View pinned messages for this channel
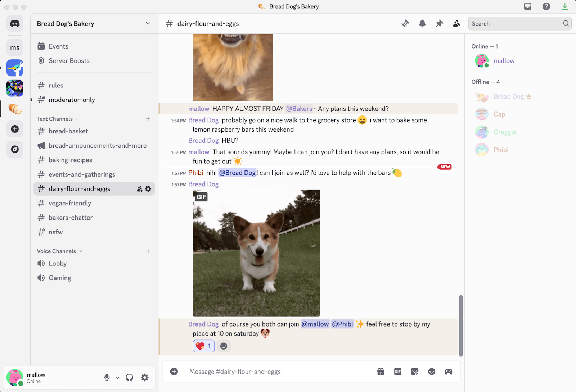 (439, 23)
